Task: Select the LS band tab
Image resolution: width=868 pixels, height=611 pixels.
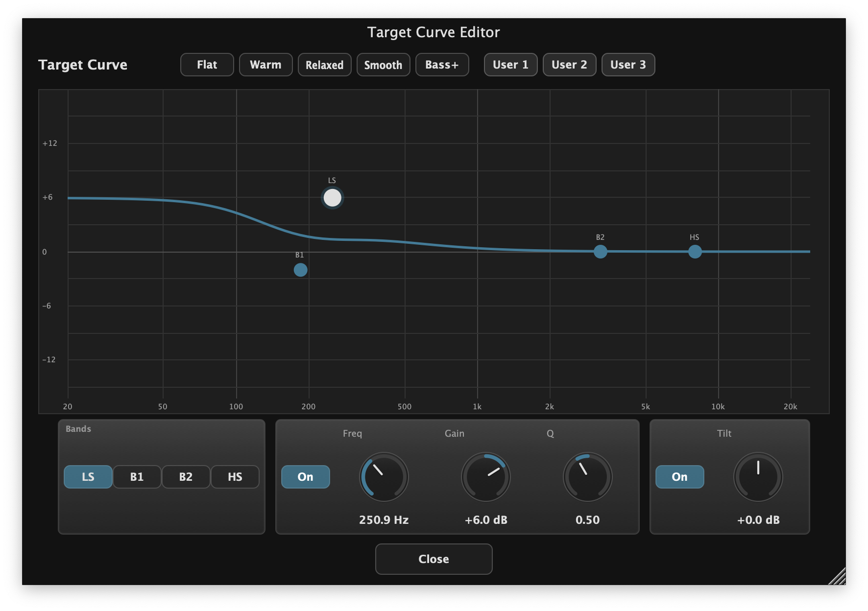Action: tap(88, 477)
